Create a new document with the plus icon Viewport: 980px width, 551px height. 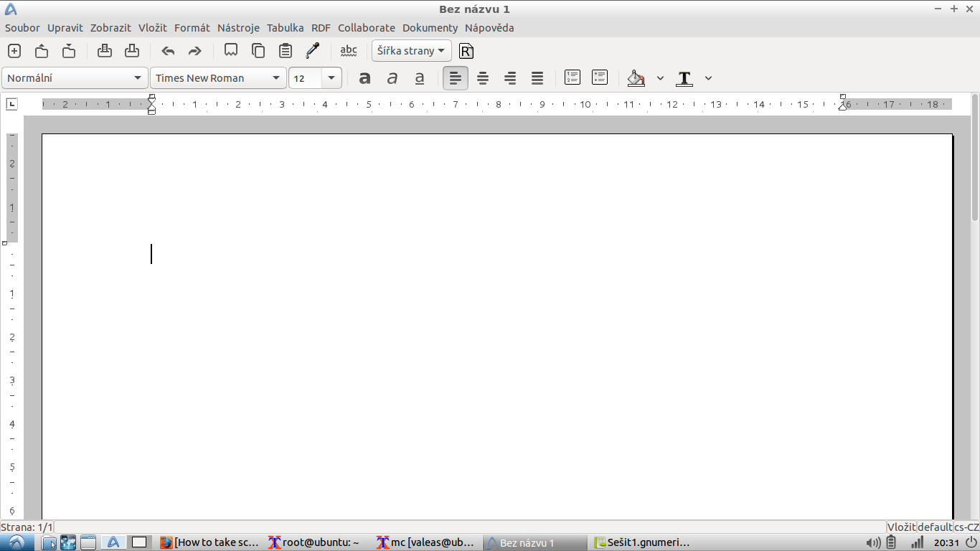[x=14, y=51]
